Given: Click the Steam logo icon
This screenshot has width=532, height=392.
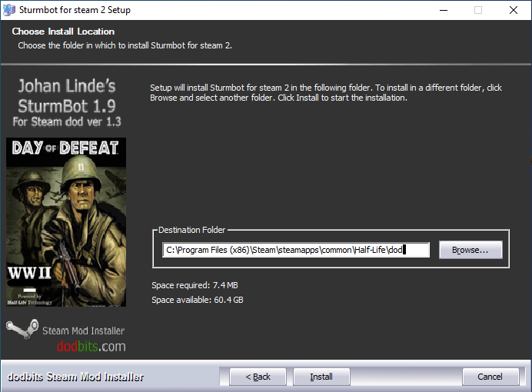Looking at the screenshot, I should click(22, 329).
